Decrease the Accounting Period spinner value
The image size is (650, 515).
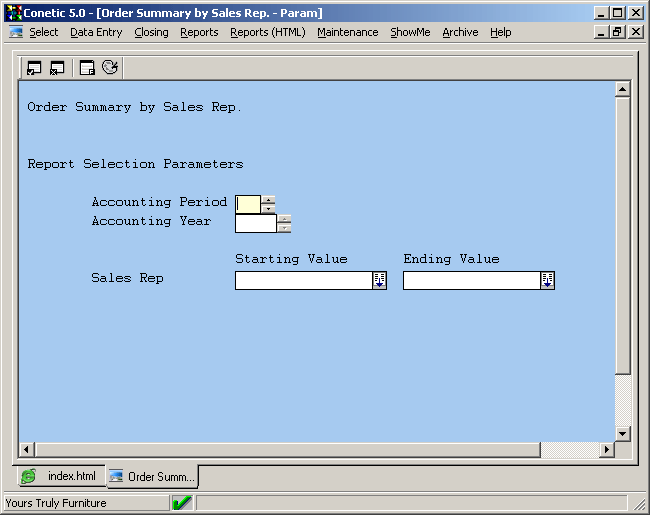[x=268, y=208]
